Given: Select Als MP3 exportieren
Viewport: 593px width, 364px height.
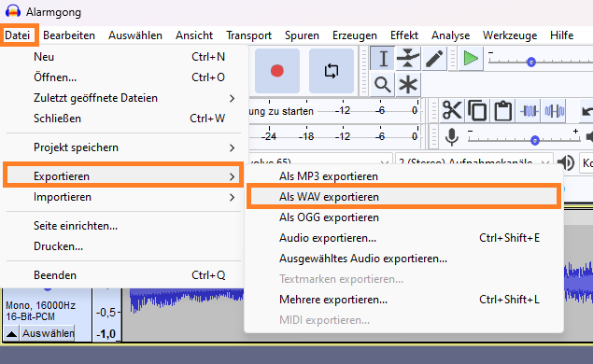Looking at the screenshot, I should pyautogui.click(x=404, y=176).
